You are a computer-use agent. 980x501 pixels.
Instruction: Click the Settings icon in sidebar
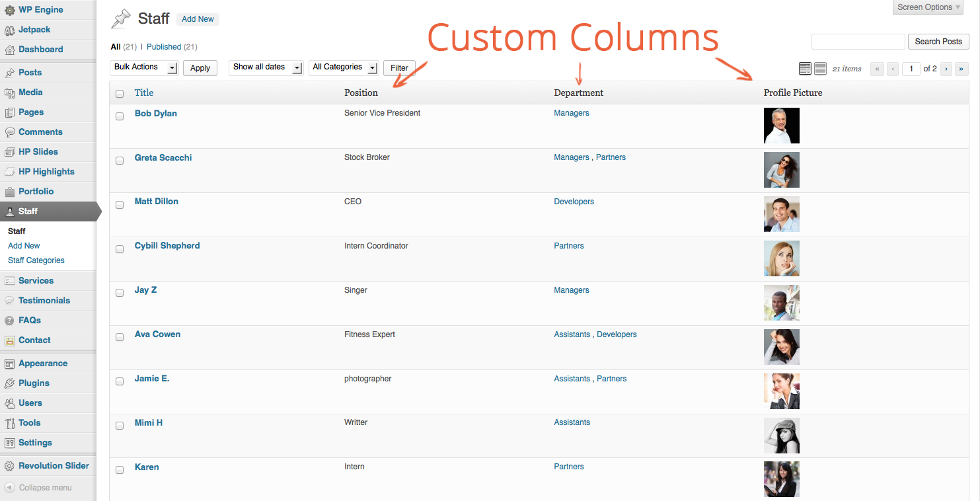tap(9, 443)
